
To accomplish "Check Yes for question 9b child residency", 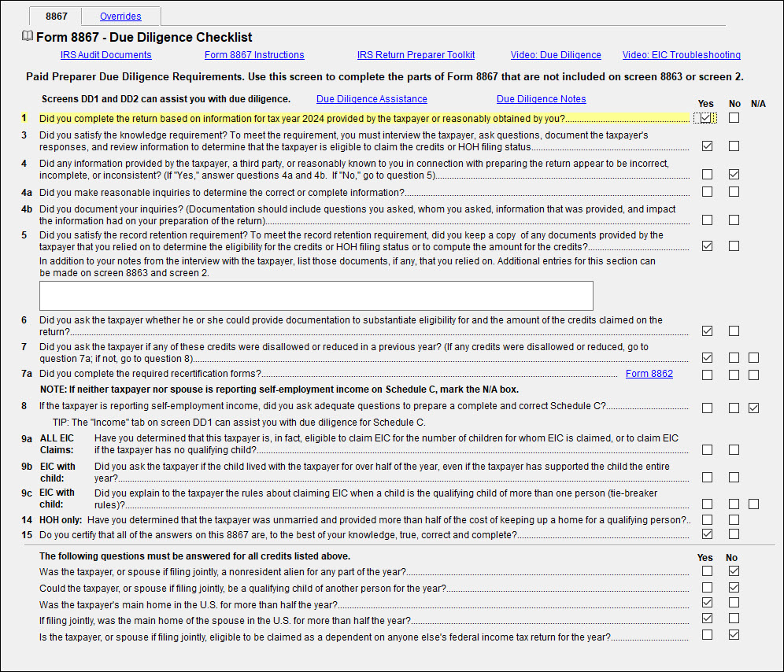I will 707,478.
